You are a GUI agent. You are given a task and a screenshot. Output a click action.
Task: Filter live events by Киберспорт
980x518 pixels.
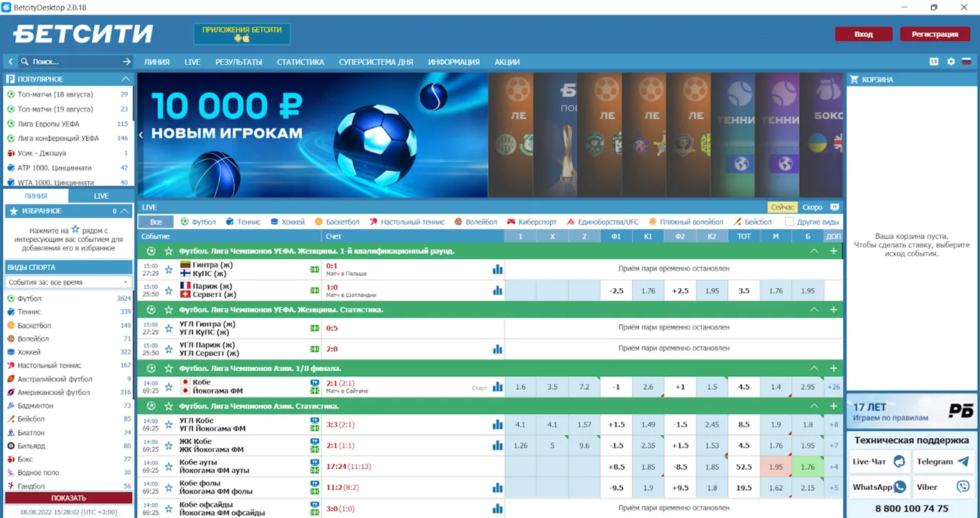tap(533, 222)
